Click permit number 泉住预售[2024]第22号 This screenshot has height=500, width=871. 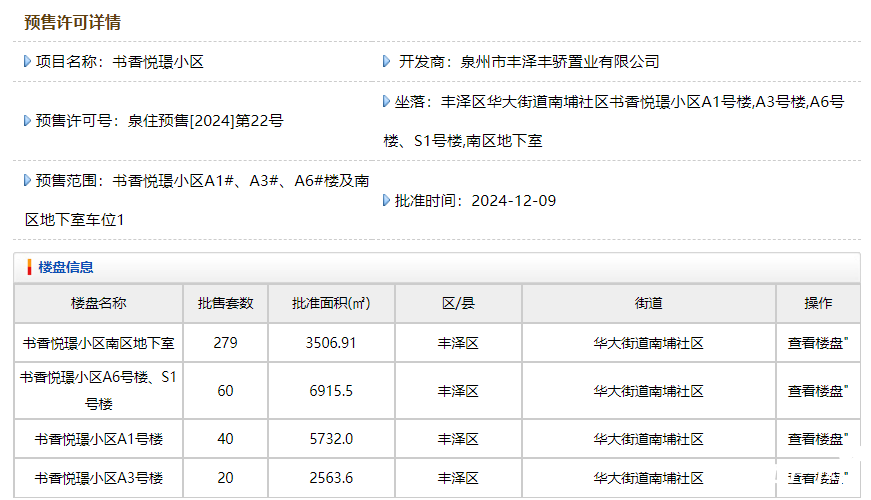pos(206,121)
